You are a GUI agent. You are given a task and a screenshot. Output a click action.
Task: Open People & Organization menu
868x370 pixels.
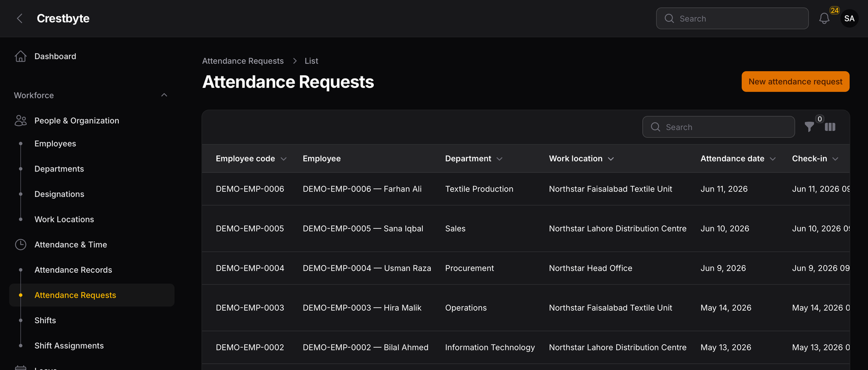click(x=76, y=120)
